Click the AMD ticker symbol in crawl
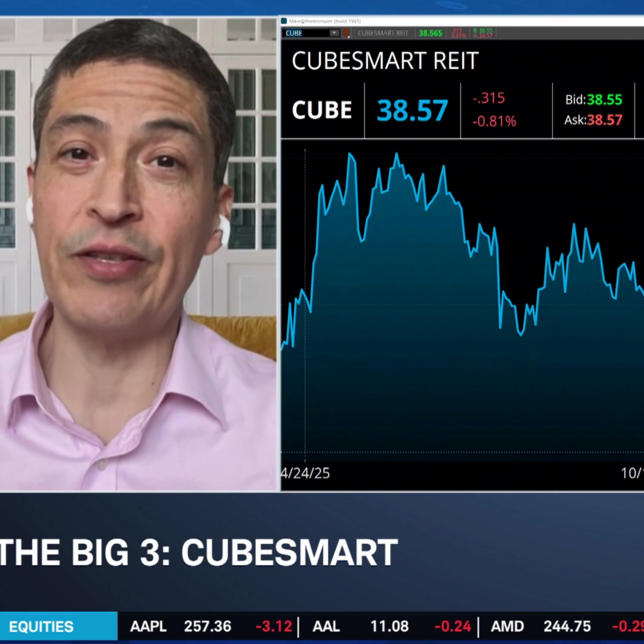644x644 pixels. tap(507, 627)
